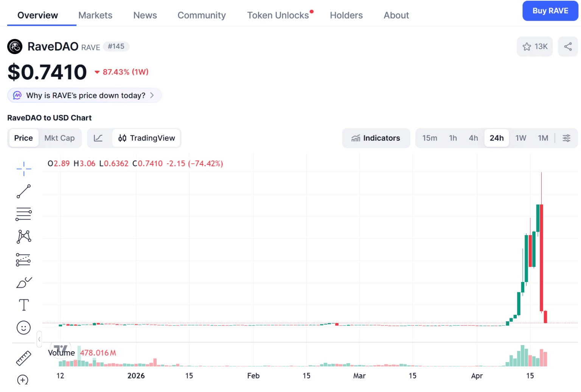Select the trend line drawing tool
Viewport: 581px width, 392px height.
tap(23, 191)
